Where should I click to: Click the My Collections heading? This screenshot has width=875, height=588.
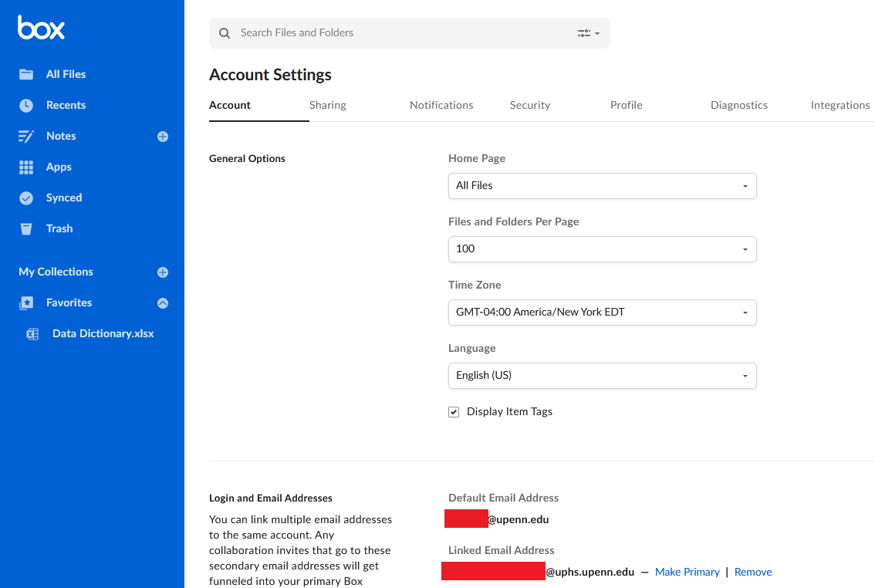(x=56, y=272)
